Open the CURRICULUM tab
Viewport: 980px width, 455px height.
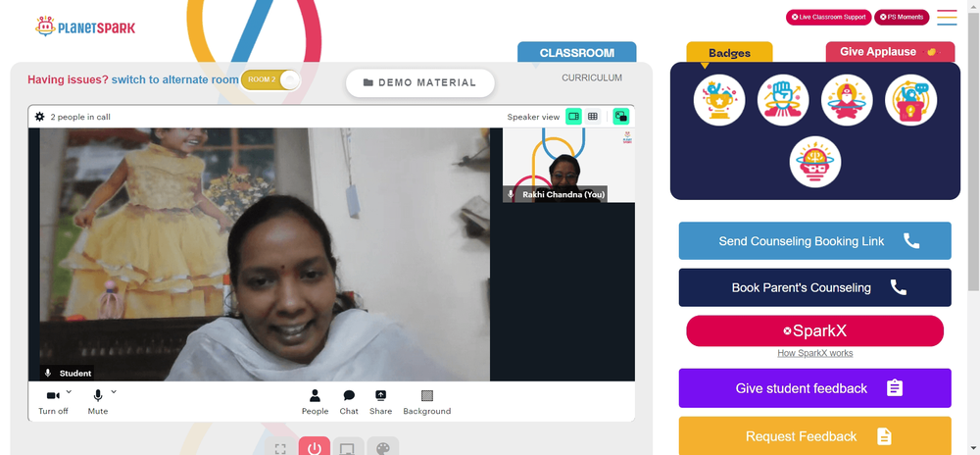[x=592, y=78]
